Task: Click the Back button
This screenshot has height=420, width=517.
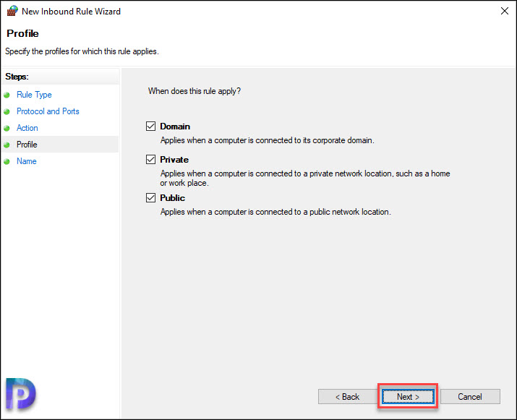Action: pyautogui.click(x=347, y=396)
